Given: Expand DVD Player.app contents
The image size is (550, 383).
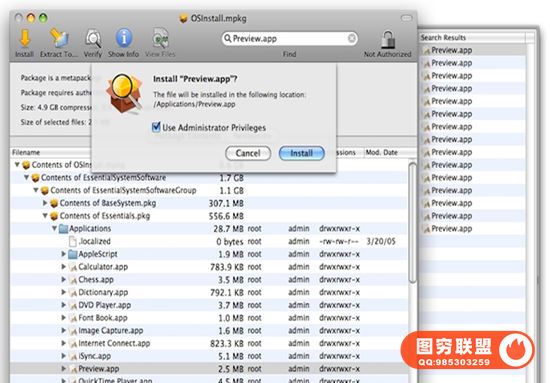Looking at the screenshot, I should [x=63, y=305].
